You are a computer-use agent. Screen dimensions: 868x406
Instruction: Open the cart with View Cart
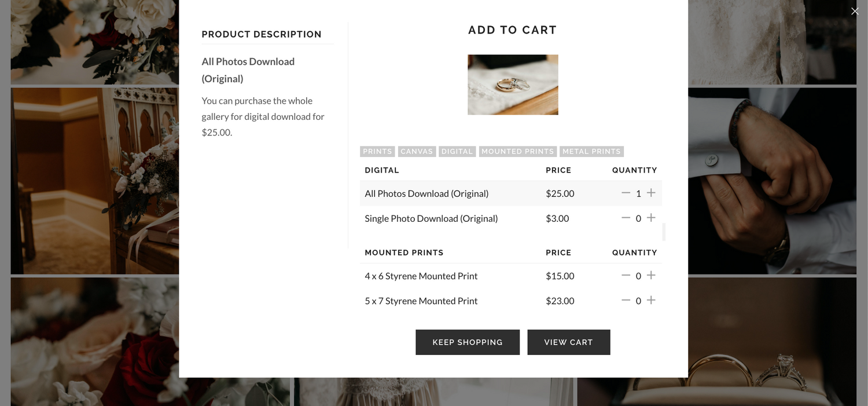coord(569,342)
